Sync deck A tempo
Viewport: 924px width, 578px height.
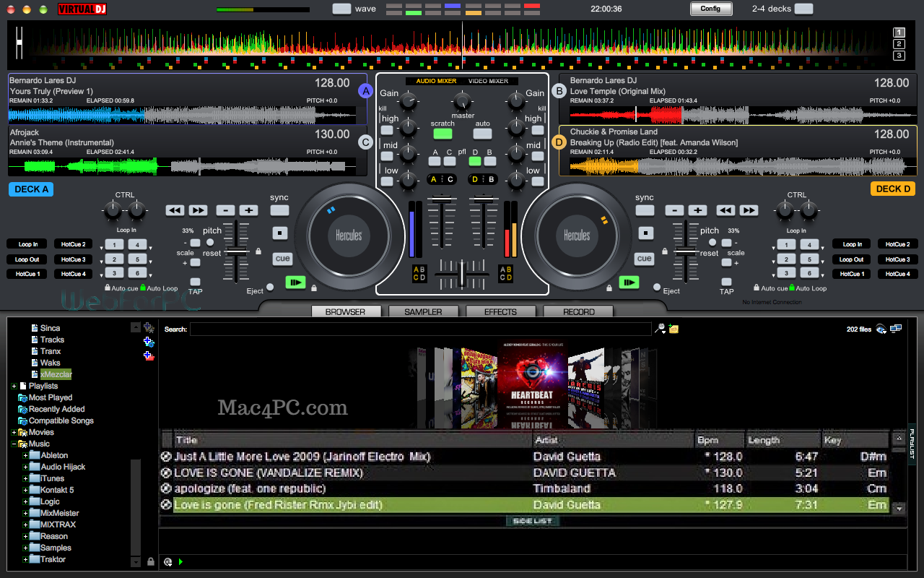click(x=279, y=210)
